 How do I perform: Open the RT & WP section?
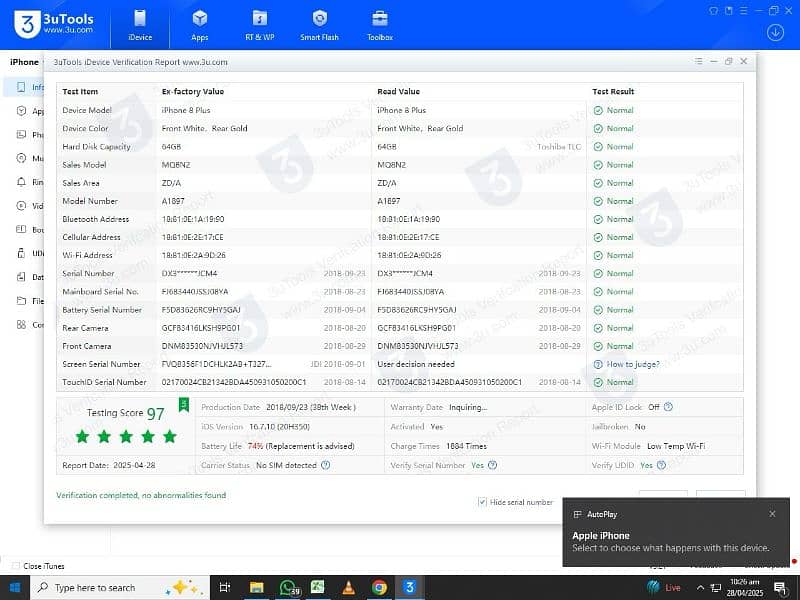[x=260, y=24]
